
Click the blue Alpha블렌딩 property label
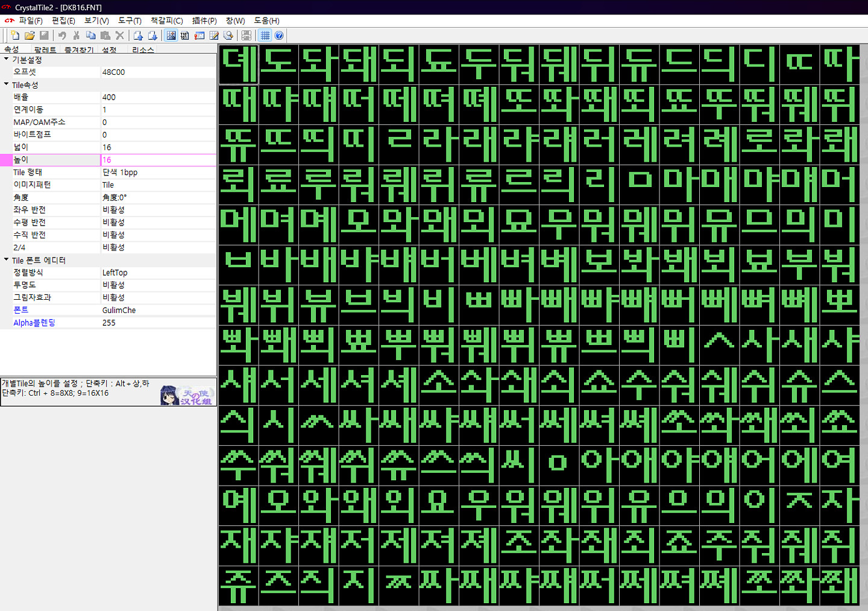pos(34,323)
